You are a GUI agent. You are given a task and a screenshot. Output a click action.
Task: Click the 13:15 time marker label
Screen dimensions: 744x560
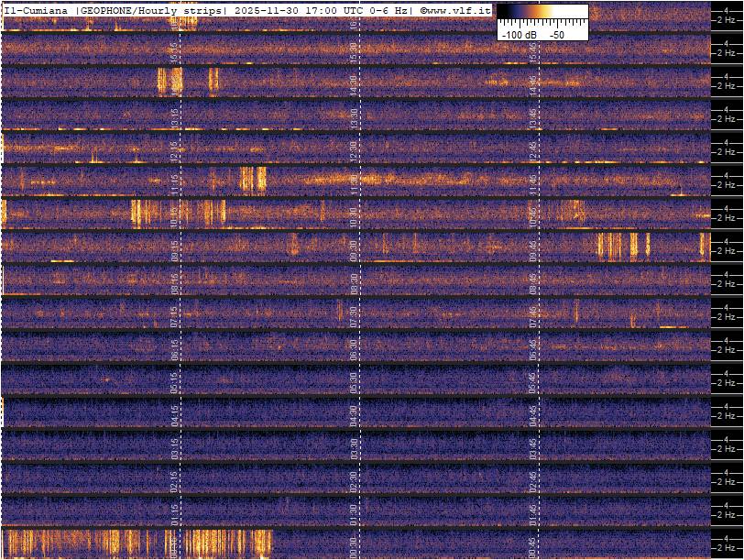174,117
